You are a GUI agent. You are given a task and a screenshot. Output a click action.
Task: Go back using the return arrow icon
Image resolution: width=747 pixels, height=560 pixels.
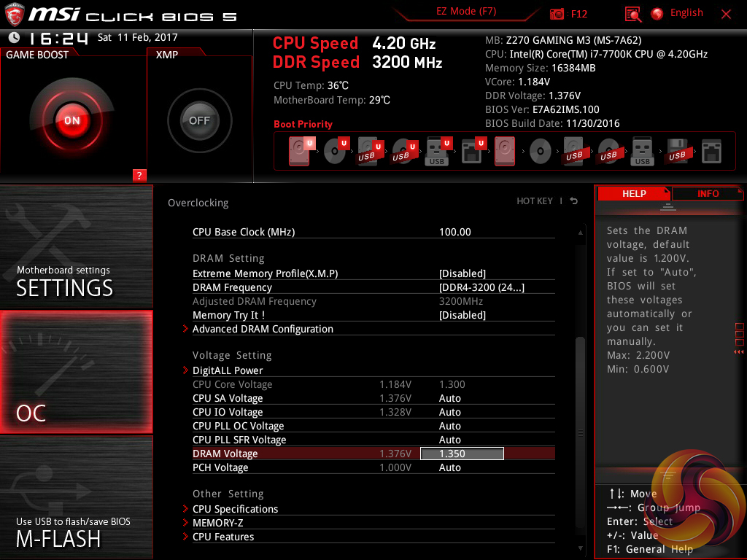(574, 201)
